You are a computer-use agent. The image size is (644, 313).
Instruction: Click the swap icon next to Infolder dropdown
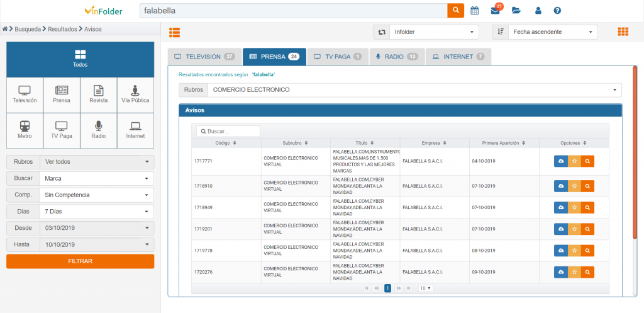[x=382, y=32]
